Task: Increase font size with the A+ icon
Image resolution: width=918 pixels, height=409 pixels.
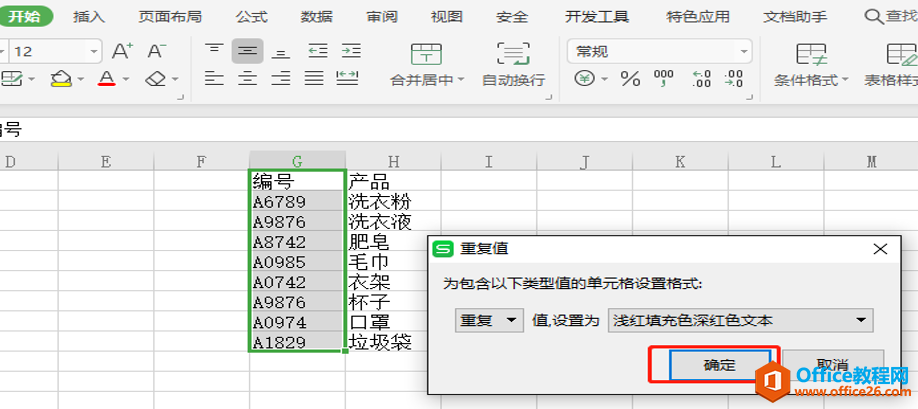Action: [x=122, y=51]
